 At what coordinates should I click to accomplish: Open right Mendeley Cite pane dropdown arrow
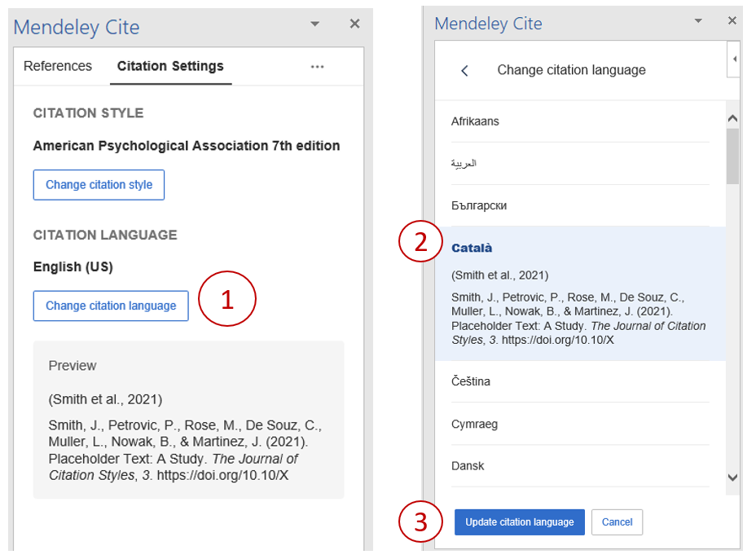pyautogui.click(x=698, y=20)
